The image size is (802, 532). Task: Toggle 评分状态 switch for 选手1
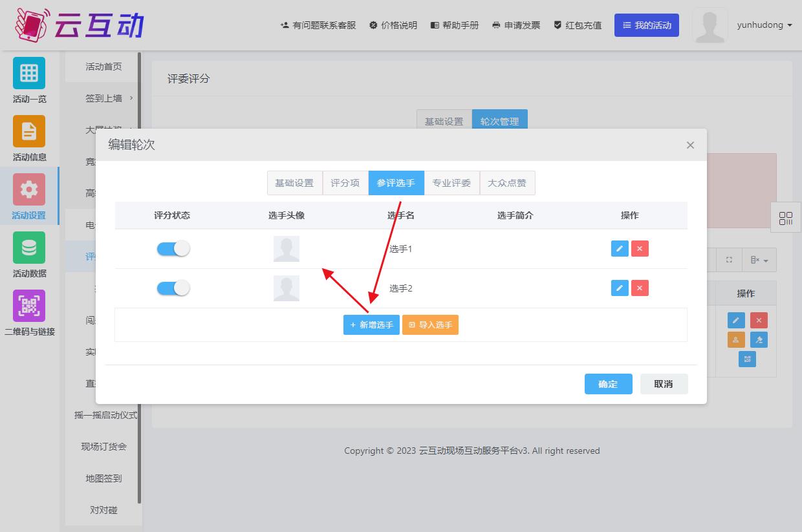[x=173, y=249]
